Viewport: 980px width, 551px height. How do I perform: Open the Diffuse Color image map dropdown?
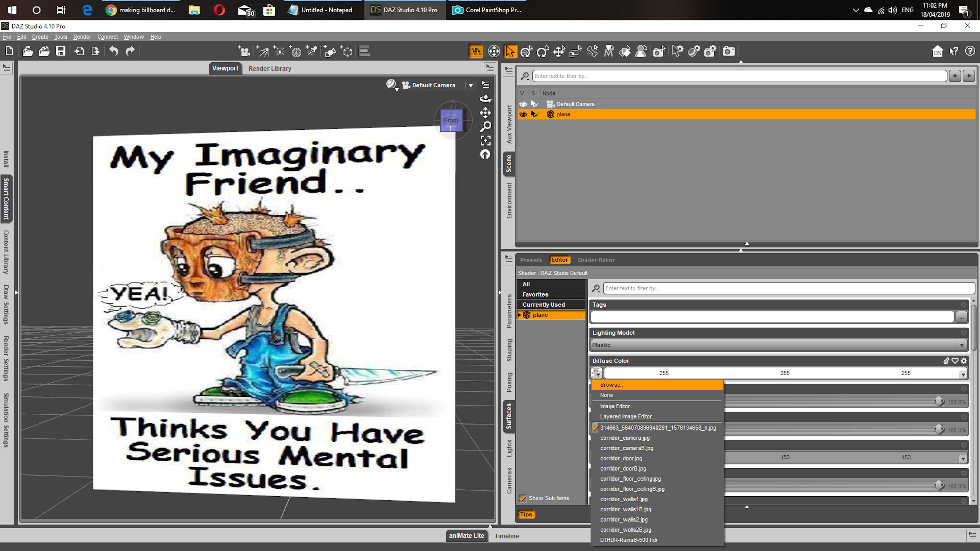pos(597,373)
